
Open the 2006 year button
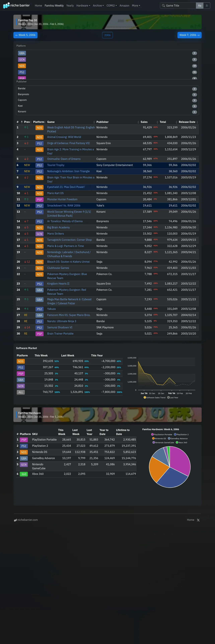107,35
